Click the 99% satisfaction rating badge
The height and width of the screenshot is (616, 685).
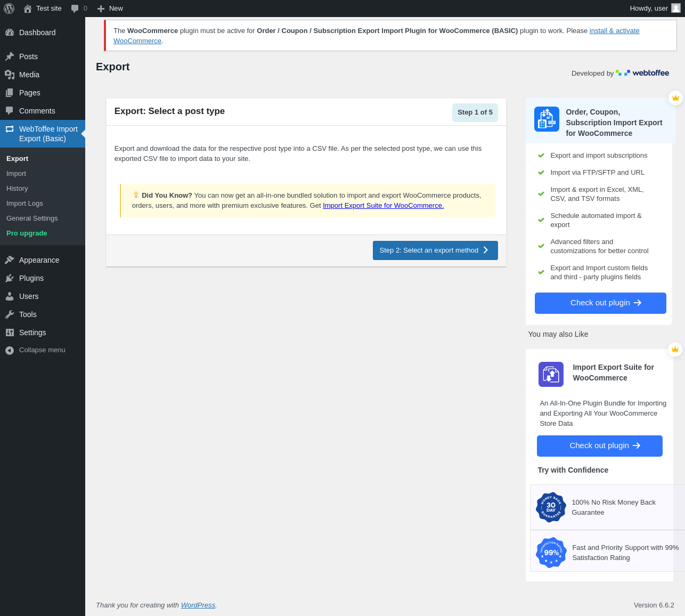(x=551, y=553)
